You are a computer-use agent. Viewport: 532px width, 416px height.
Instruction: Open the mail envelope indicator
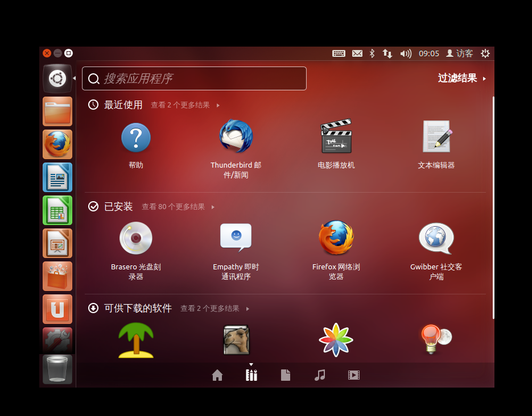pos(357,53)
